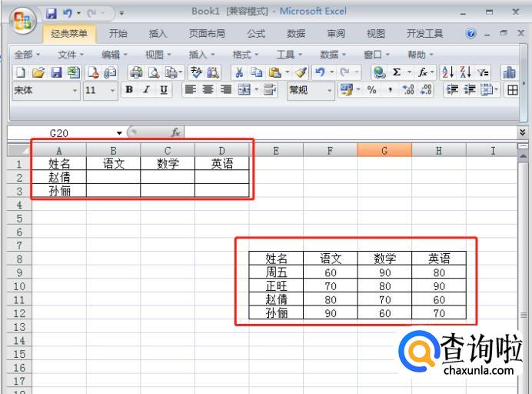
Task: Switch to the 开始 tab
Action: pyautogui.click(x=118, y=33)
